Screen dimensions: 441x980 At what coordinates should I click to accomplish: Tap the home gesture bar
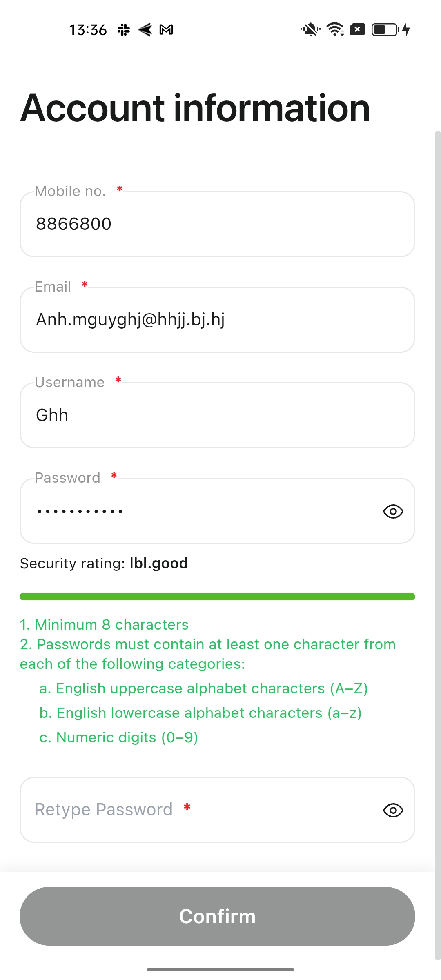click(220, 969)
